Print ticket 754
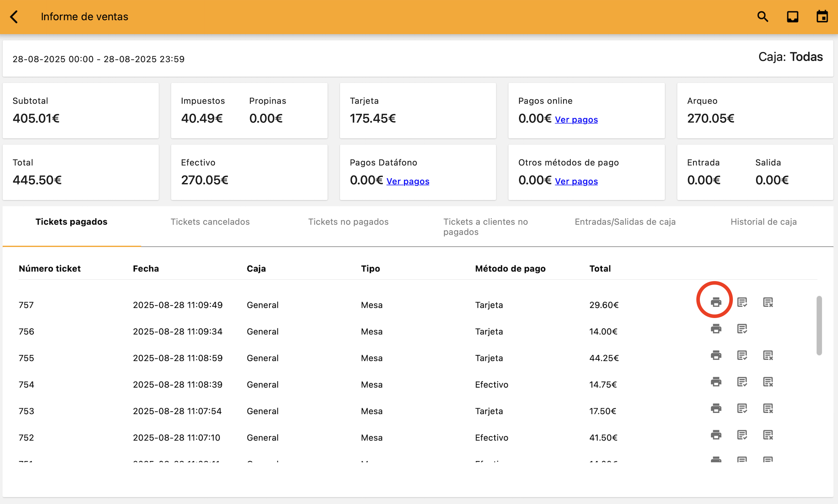This screenshot has height=504, width=838. [x=716, y=382]
